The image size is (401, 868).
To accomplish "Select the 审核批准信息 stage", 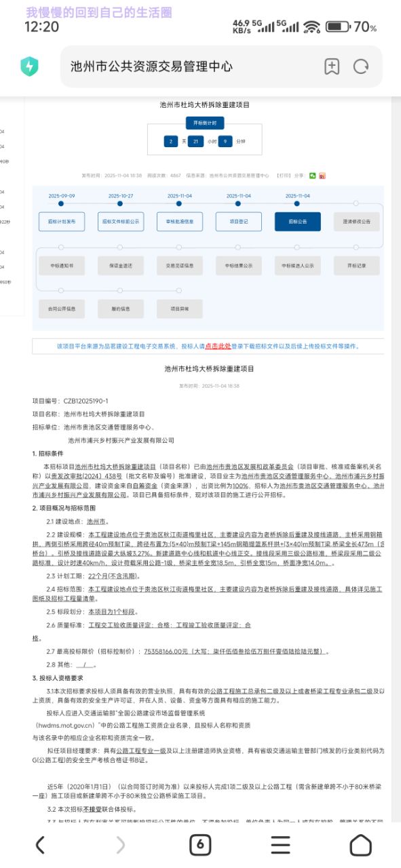I will point(180,222).
